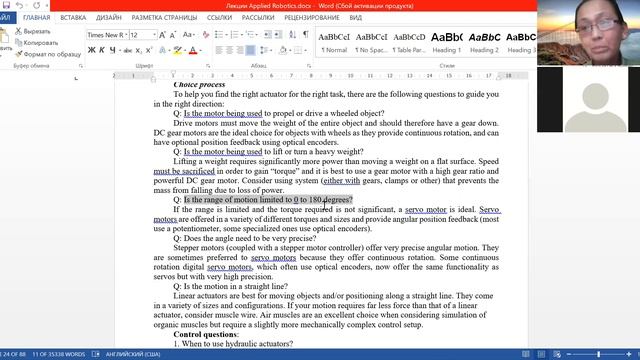The image size is (640, 360).
Task: Click the proofing errors icon in status bar
Action: [96, 354]
